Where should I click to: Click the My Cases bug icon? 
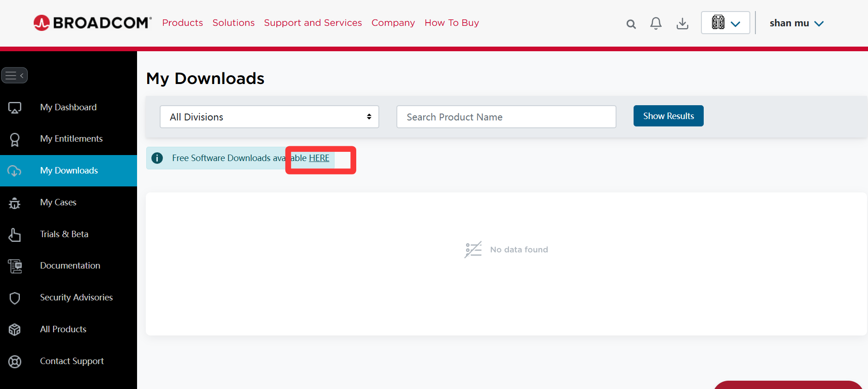click(15, 203)
